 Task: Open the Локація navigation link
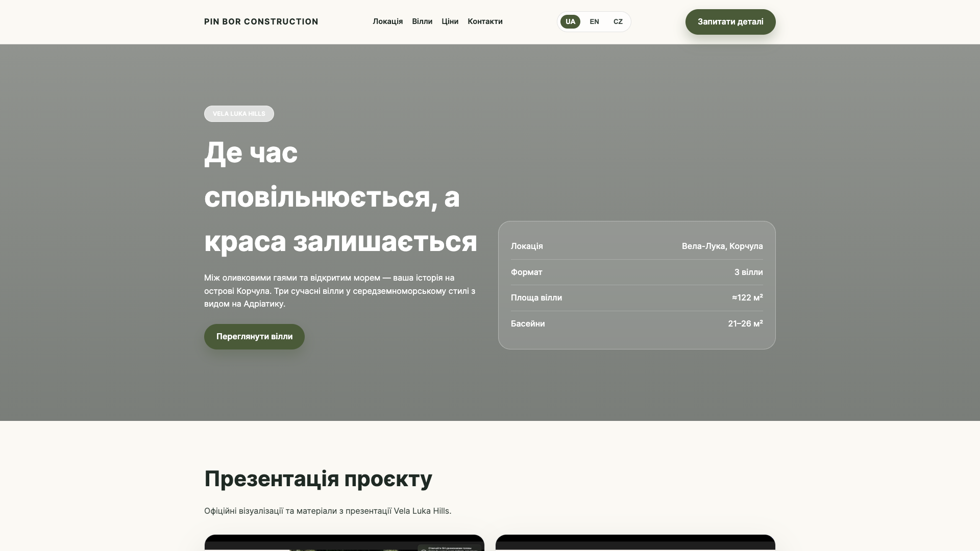[387, 21]
